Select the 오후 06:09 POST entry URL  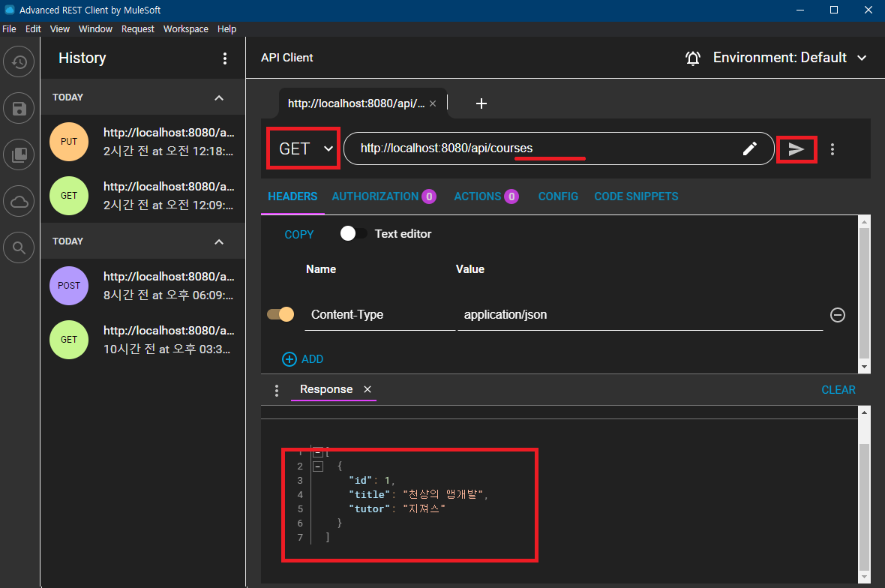click(169, 277)
